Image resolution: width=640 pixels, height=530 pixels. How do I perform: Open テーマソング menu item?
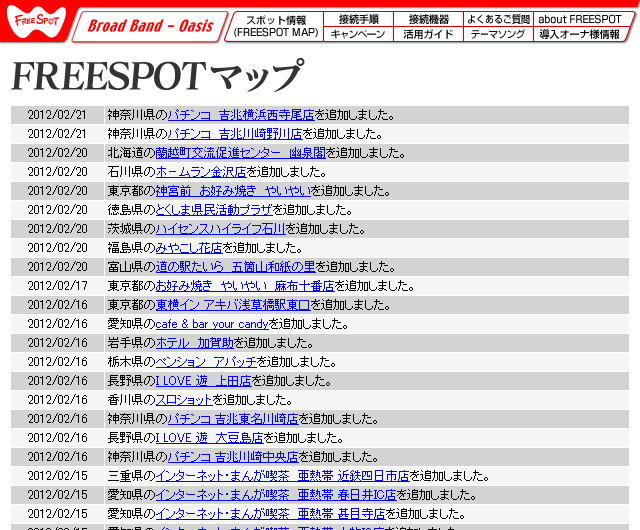(x=498, y=34)
